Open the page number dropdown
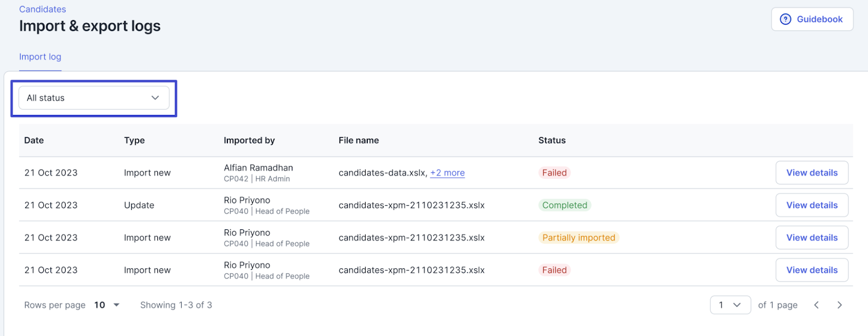Image resolution: width=868 pixels, height=336 pixels. tap(730, 305)
